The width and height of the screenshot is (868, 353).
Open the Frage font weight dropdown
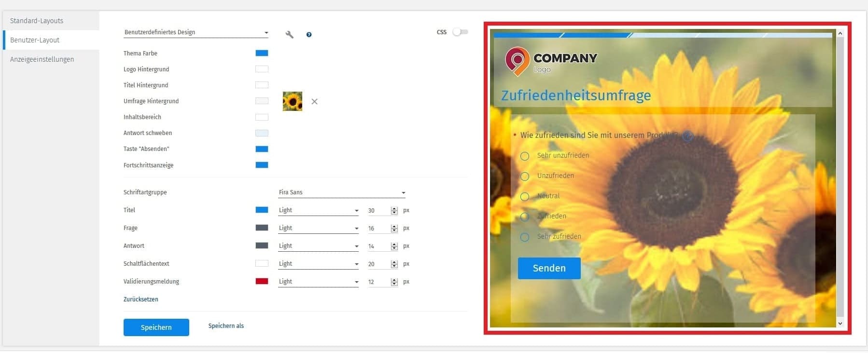[x=318, y=228]
